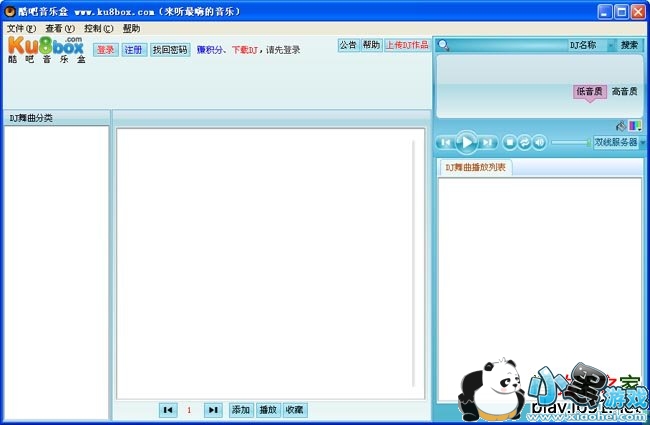Skip to the previous track
This screenshot has height=425, width=650.
click(x=444, y=143)
